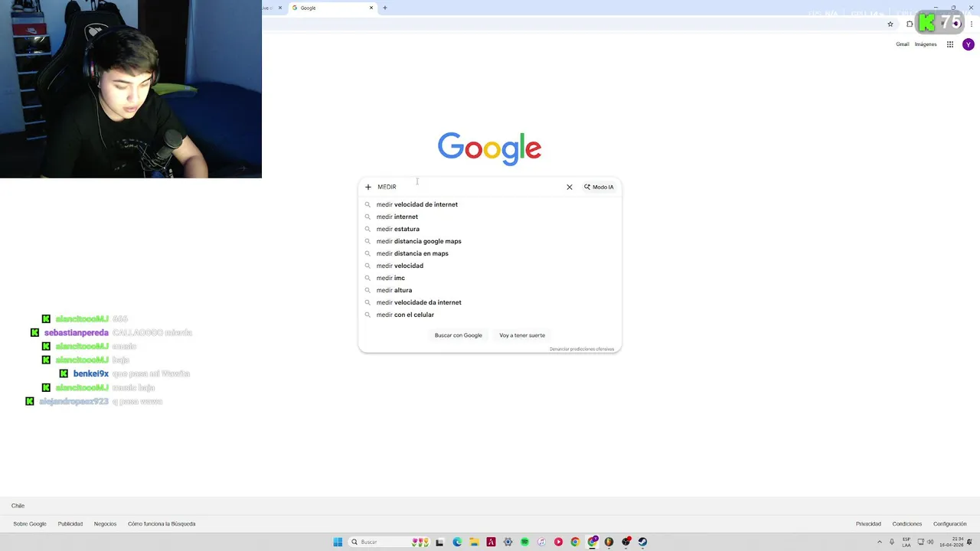The width and height of the screenshot is (980, 551).
Task: Open the red A app in taskbar
Action: [x=491, y=542]
